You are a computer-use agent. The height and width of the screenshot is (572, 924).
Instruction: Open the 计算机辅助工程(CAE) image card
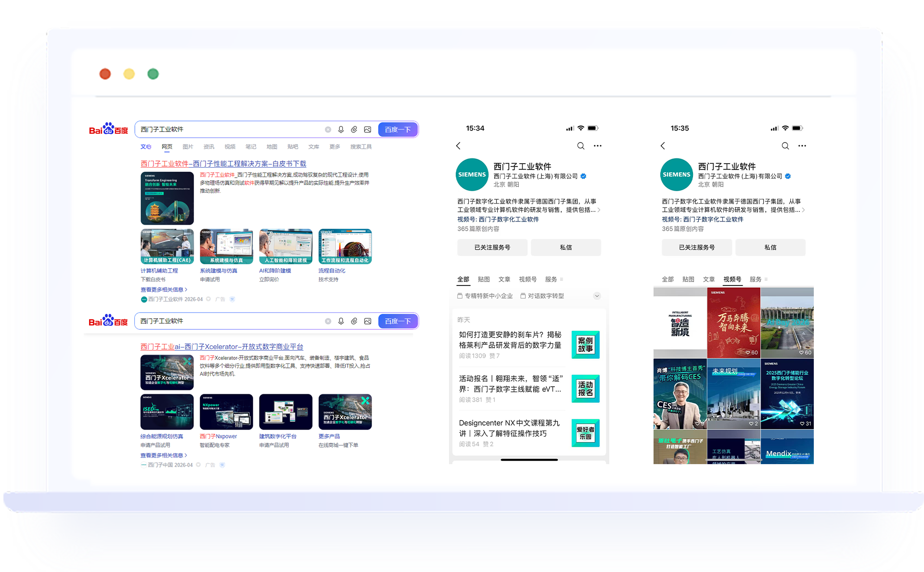pyautogui.click(x=167, y=247)
